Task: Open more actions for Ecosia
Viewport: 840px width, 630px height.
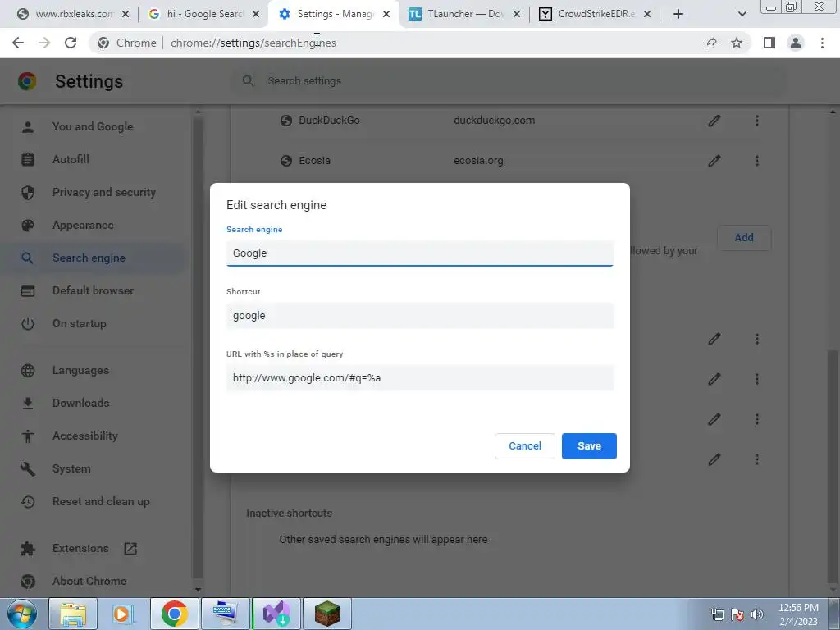Action: [757, 161]
